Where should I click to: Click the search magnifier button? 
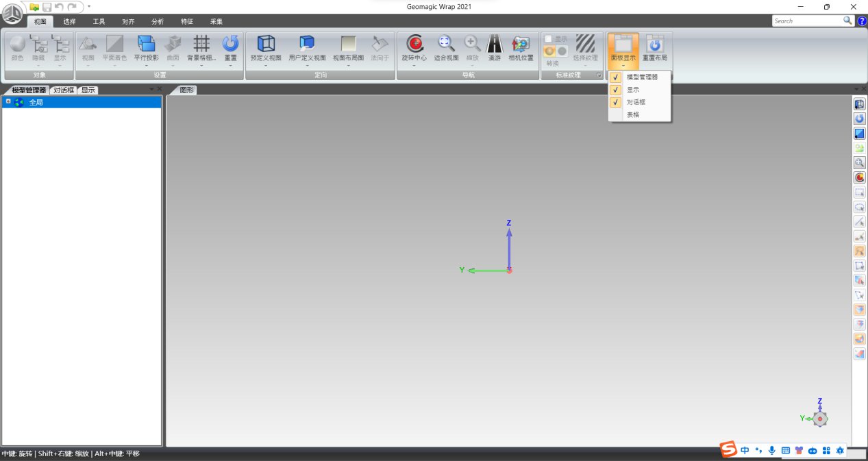(848, 21)
